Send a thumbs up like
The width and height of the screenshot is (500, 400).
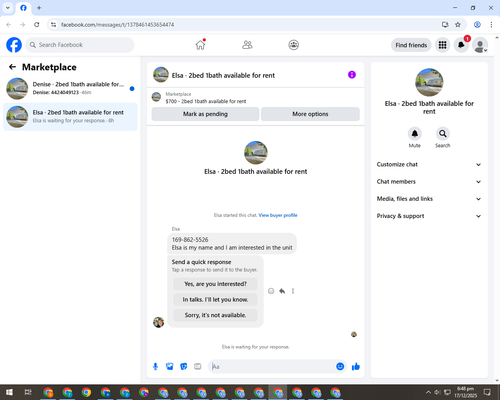tap(356, 367)
